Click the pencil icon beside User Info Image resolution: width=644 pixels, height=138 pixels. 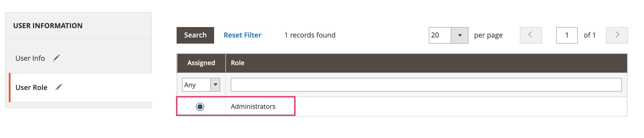coord(57,58)
